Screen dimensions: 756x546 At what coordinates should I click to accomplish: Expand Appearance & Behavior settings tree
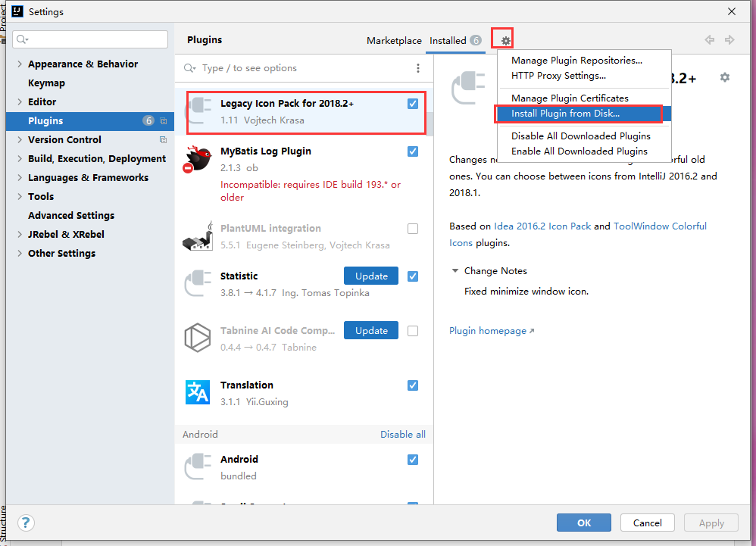point(20,64)
